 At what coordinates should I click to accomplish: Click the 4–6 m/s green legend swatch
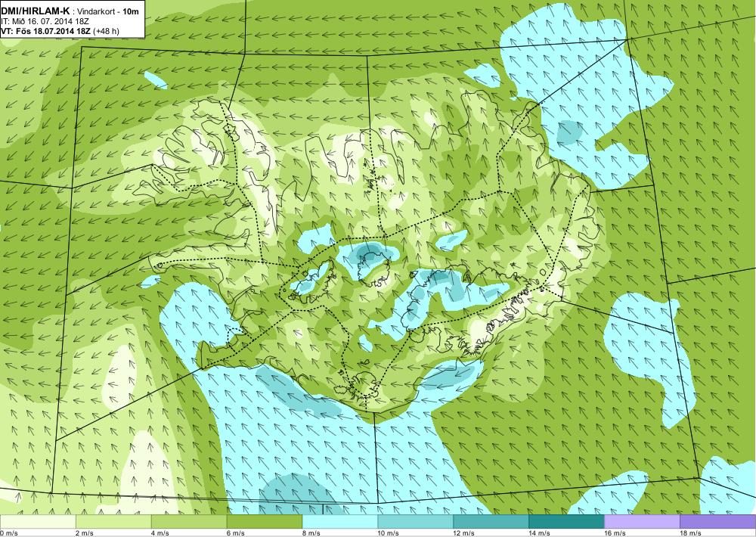189,522
